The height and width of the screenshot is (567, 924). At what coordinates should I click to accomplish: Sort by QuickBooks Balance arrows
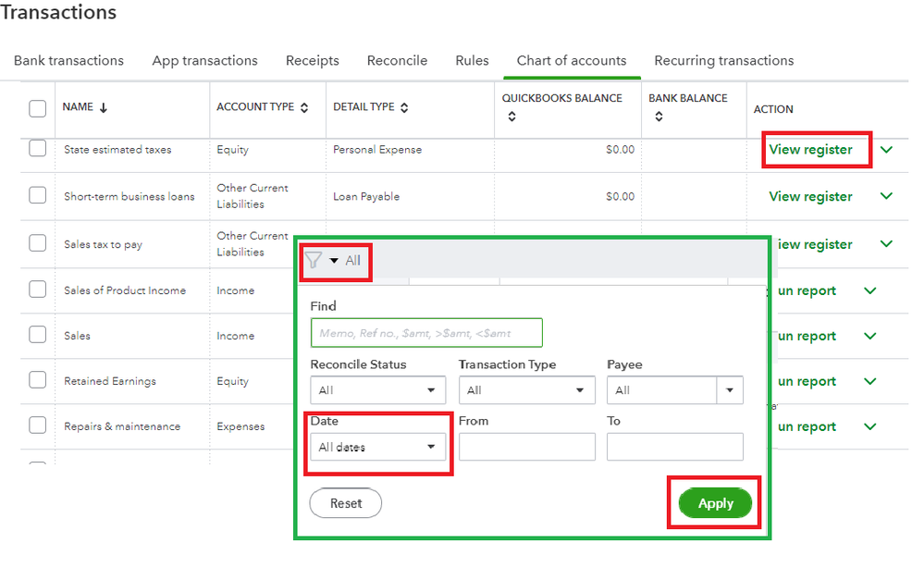tap(511, 117)
